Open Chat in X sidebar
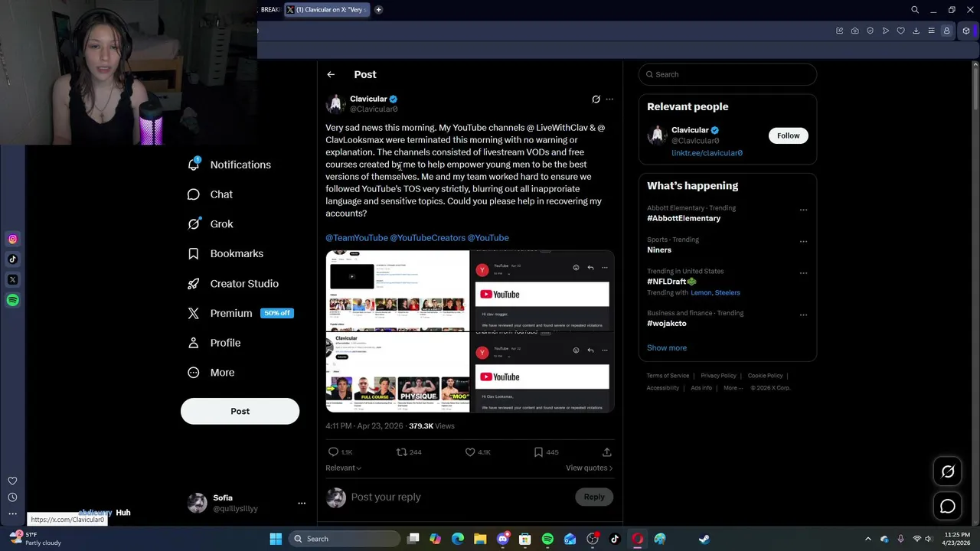980x551 pixels. [x=210, y=194]
